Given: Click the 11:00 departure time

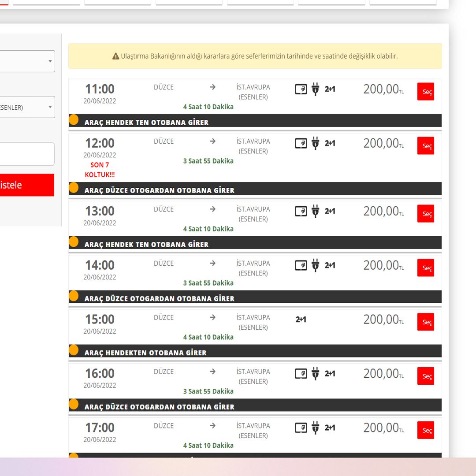Looking at the screenshot, I should click(100, 89).
